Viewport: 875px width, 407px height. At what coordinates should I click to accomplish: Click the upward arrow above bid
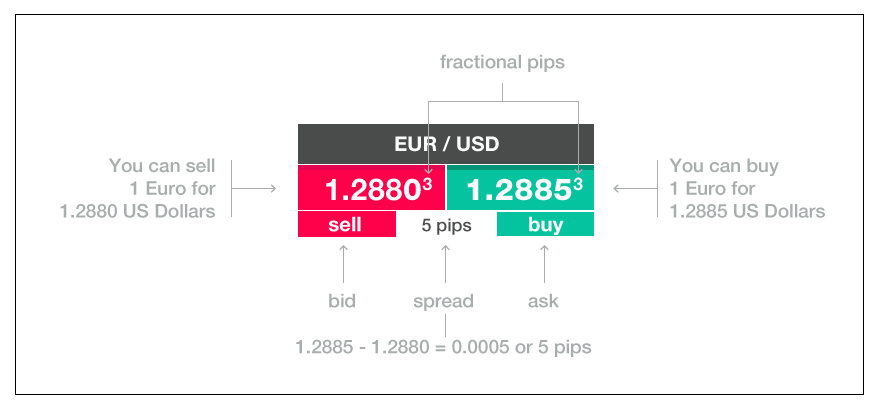pos(343,263)
